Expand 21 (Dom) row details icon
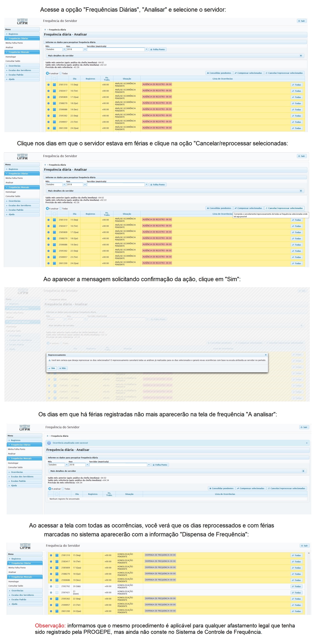325x644 pixels. pos(51,593)
